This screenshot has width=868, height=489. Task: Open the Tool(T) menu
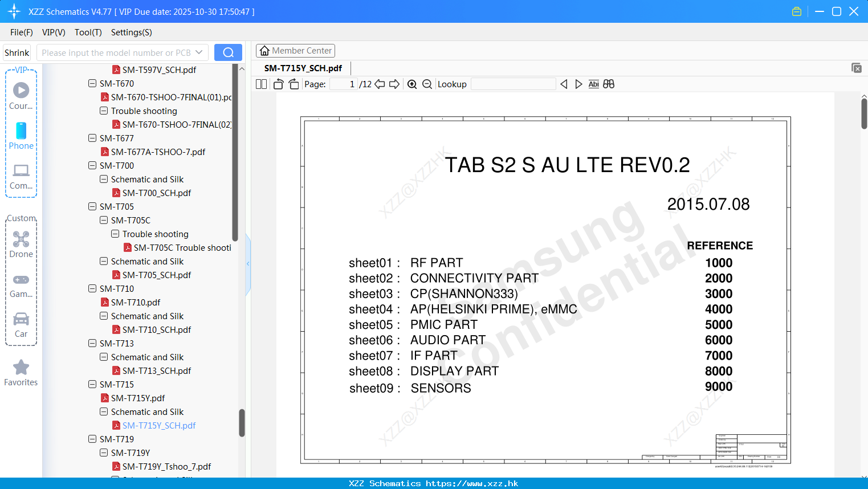88,32
